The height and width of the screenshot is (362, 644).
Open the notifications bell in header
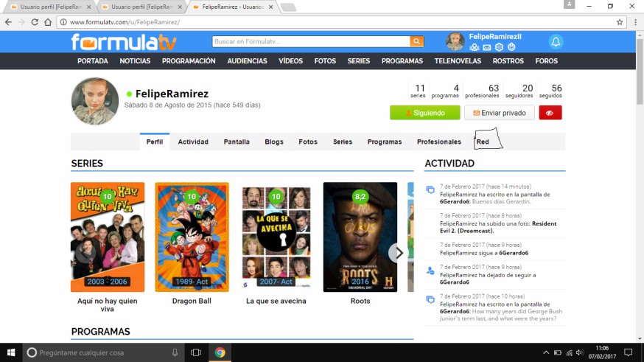click(x=556, y=42)
